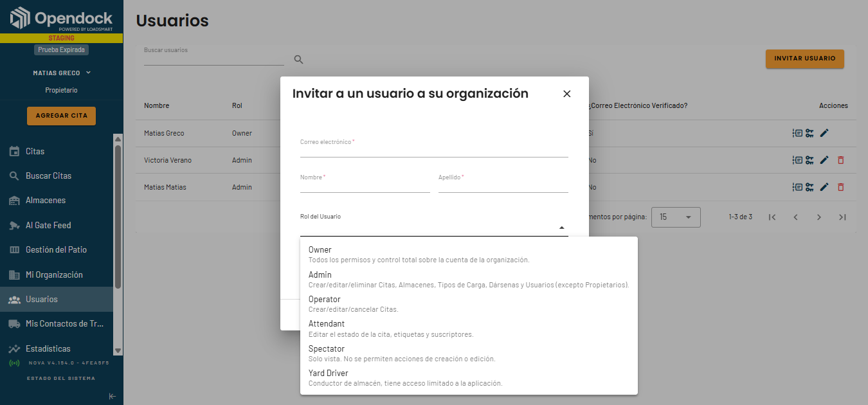This screenshot has width=868, height=405.
Task: Click the system status signal icon
Action: pos(14,363)
